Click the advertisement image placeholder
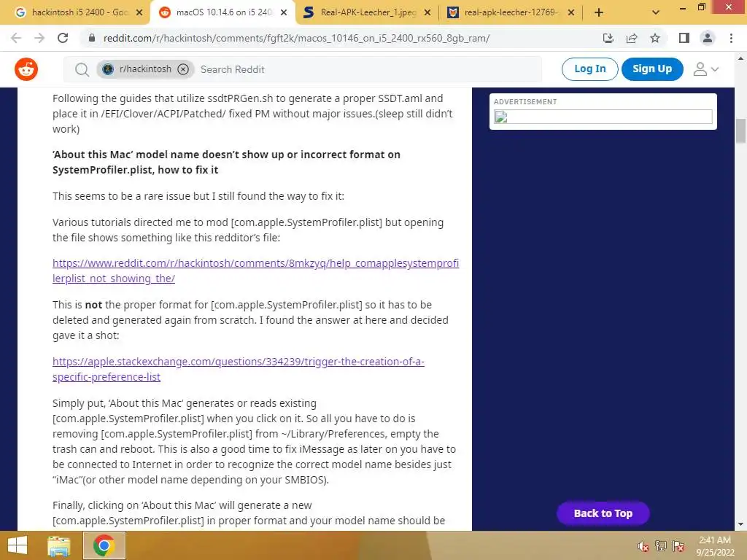 [x=603, y=117]
